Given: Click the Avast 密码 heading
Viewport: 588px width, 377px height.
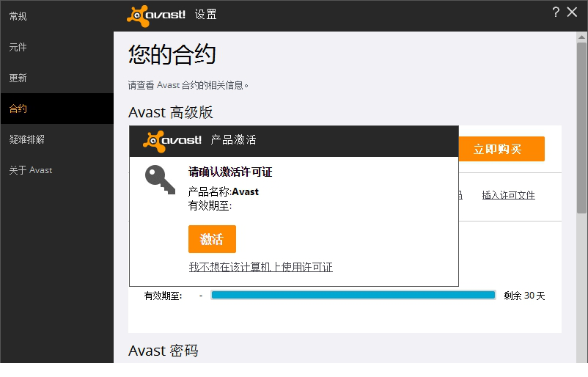Looking at the screenshot, I should click(163, 351).
